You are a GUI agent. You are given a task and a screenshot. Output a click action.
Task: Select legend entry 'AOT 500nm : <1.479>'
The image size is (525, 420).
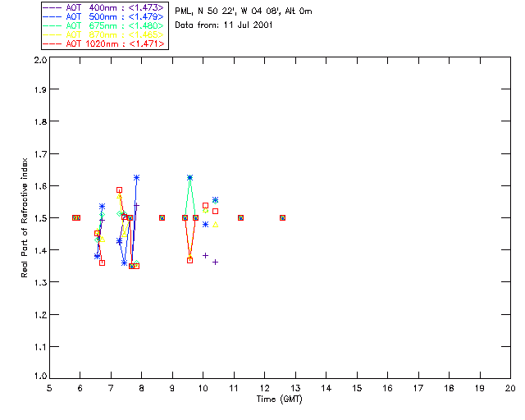point(115,16)
